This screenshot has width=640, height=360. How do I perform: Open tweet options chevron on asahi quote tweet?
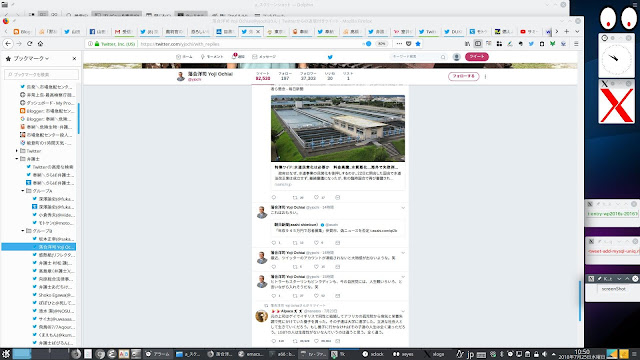[x=403, y=208]
